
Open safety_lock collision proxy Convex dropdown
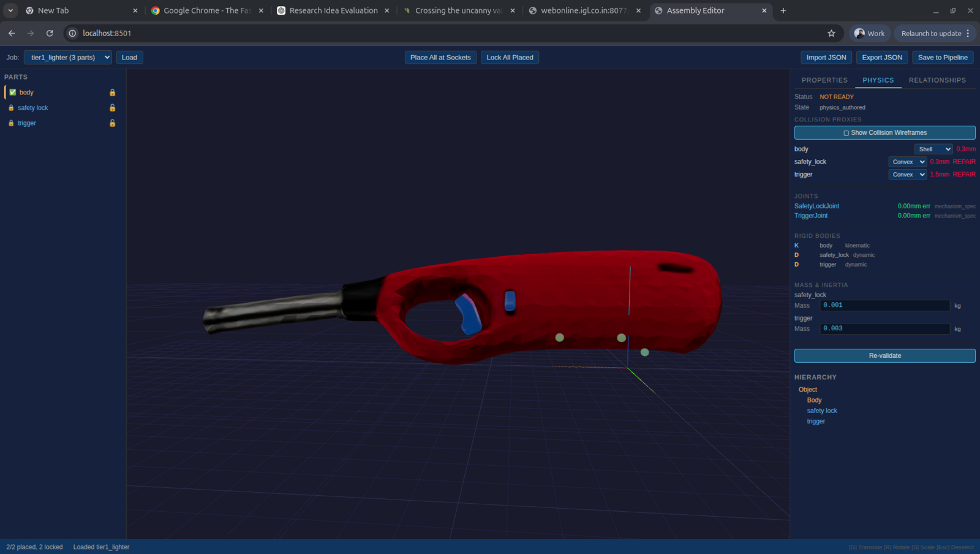click(908, 162)
